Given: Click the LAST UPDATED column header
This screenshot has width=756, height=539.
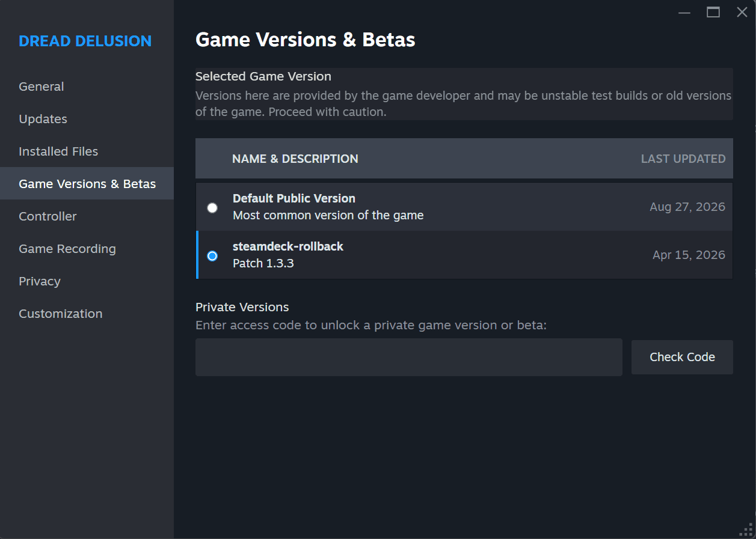Looking at the screenshot, I should click(683, 159).
